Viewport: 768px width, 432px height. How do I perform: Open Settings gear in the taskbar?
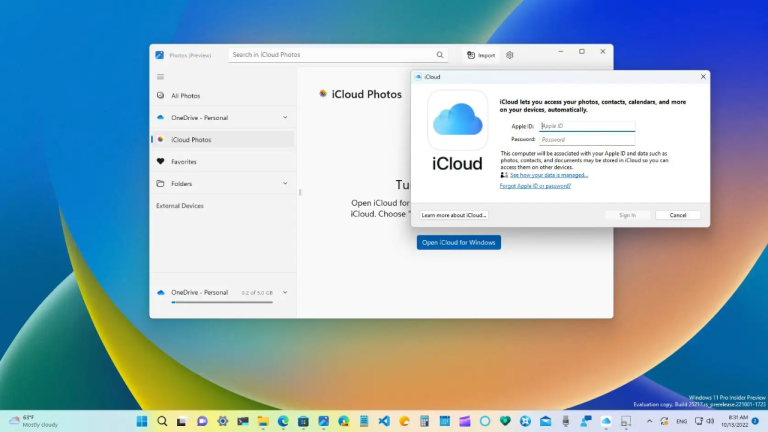[223, 421]
